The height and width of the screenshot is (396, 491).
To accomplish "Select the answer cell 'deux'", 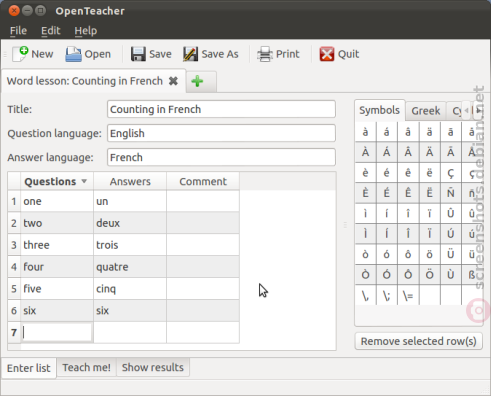I will point(130,223).
